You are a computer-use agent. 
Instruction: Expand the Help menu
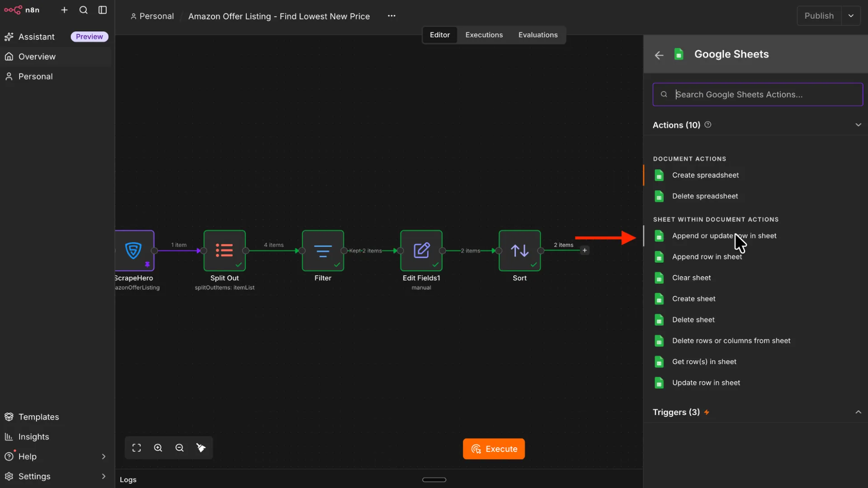[x=56, y=457]
